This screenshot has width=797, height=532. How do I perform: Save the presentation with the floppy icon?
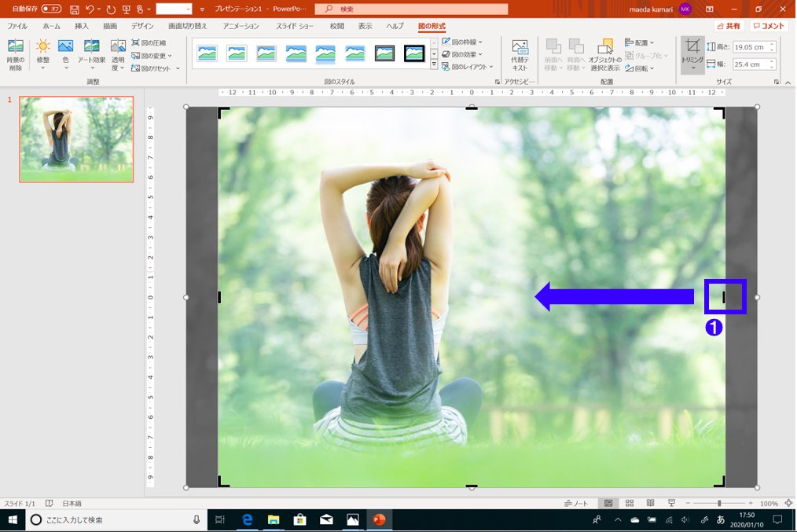[x=74, y=9]
